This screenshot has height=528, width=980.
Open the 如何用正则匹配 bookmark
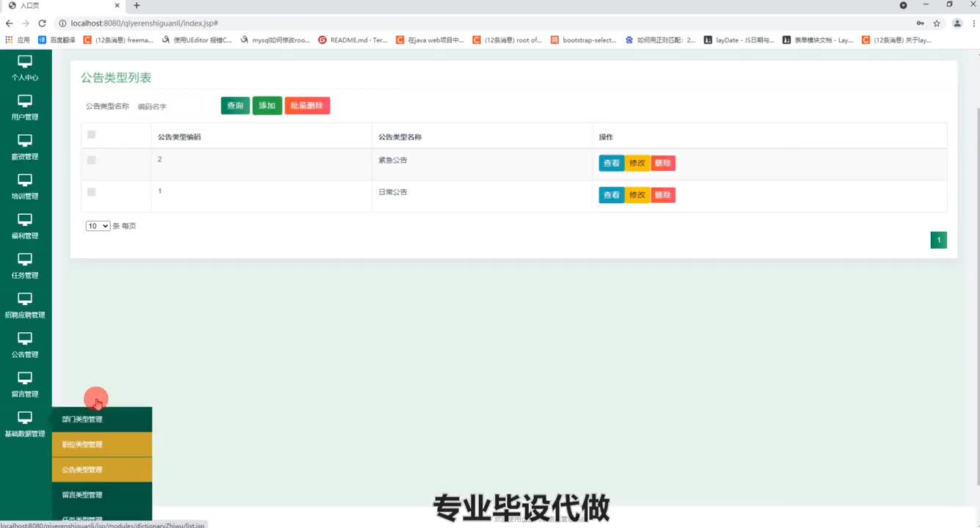tap(661, 40)
